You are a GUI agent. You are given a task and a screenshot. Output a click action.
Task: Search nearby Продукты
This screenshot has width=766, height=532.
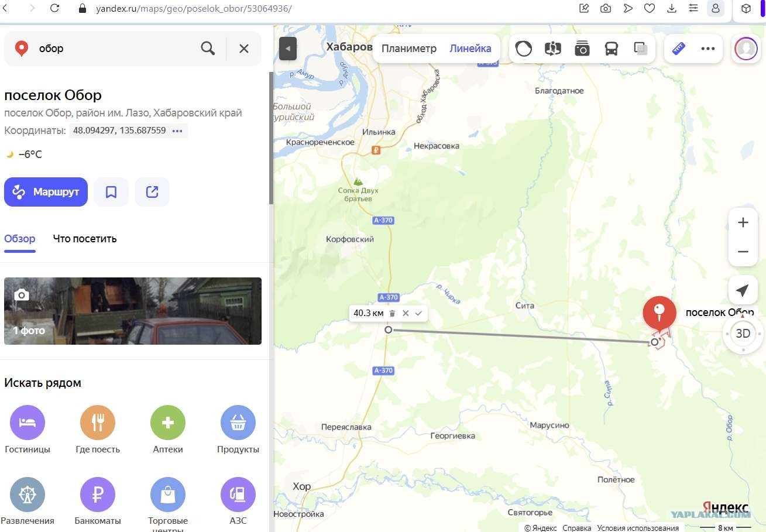238,431
